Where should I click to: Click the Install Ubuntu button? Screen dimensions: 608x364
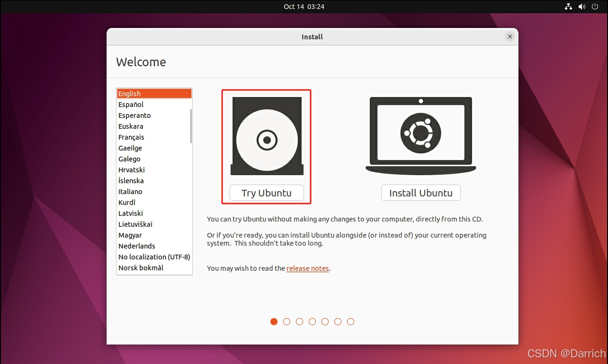tap(421, 193)
